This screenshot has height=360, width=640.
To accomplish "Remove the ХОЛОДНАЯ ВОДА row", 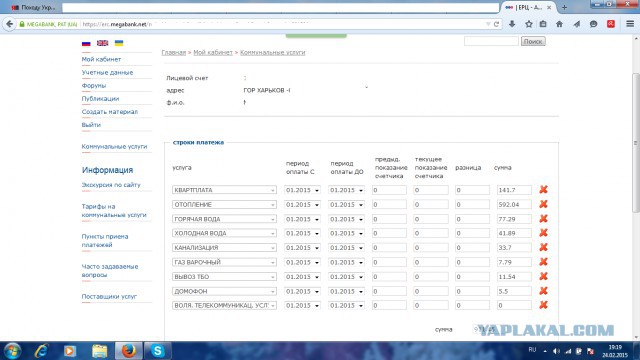I will pos(543,233).
